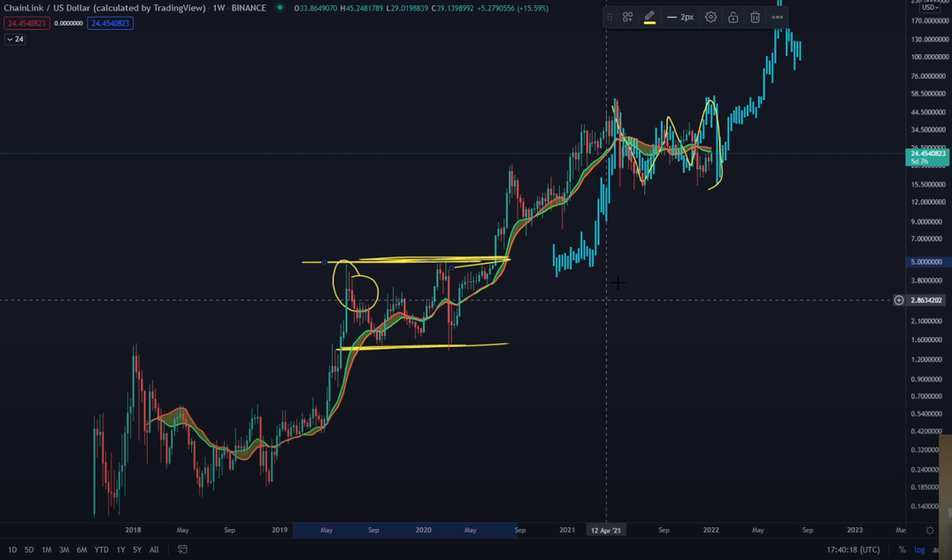The width and height of the screenshot is (952, 560).
Task: Open drawing settings gear icon
Action: (x=710, y=17)
